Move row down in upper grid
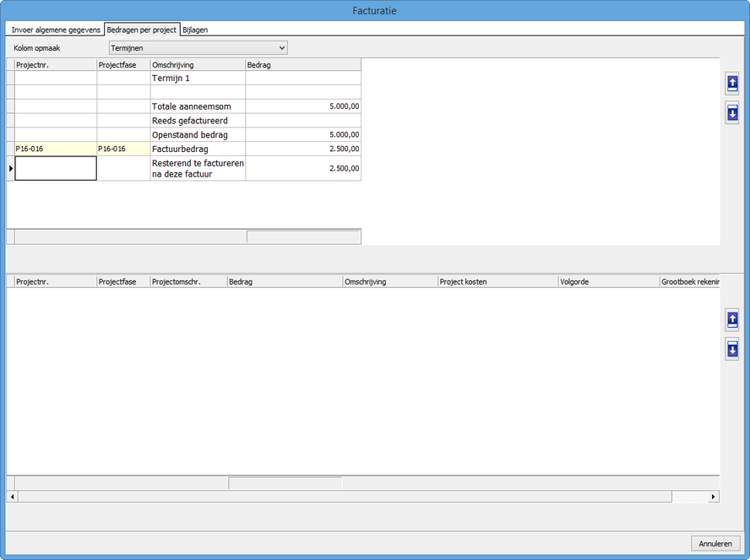This screenshot has width=750, height=560. [x=731, y=113]
